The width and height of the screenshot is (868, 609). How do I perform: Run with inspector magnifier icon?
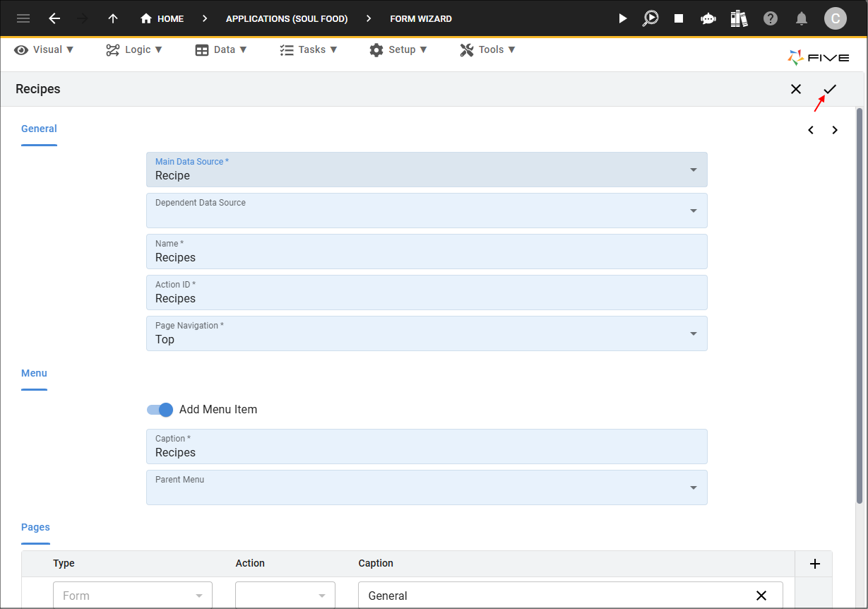(x=650, y=18)
